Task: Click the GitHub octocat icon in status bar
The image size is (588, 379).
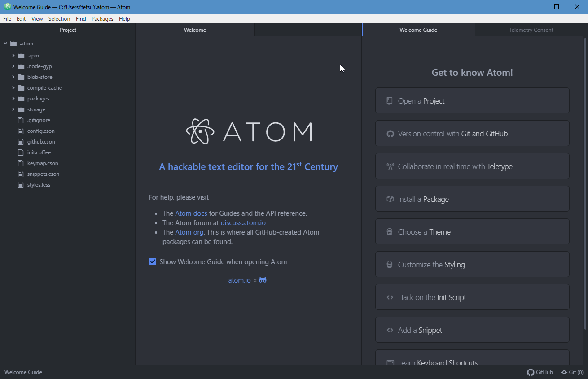Action: [530, 372]
